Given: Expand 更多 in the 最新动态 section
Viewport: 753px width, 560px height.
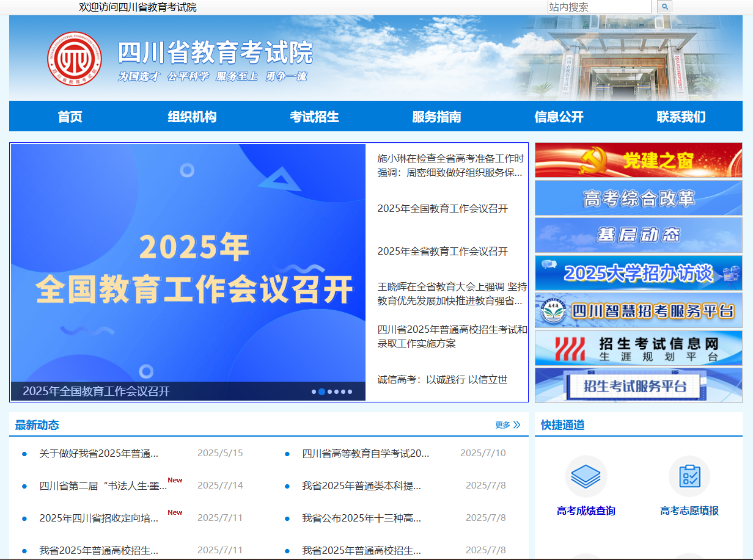Looking at the screenshot, I should point(507,425).
